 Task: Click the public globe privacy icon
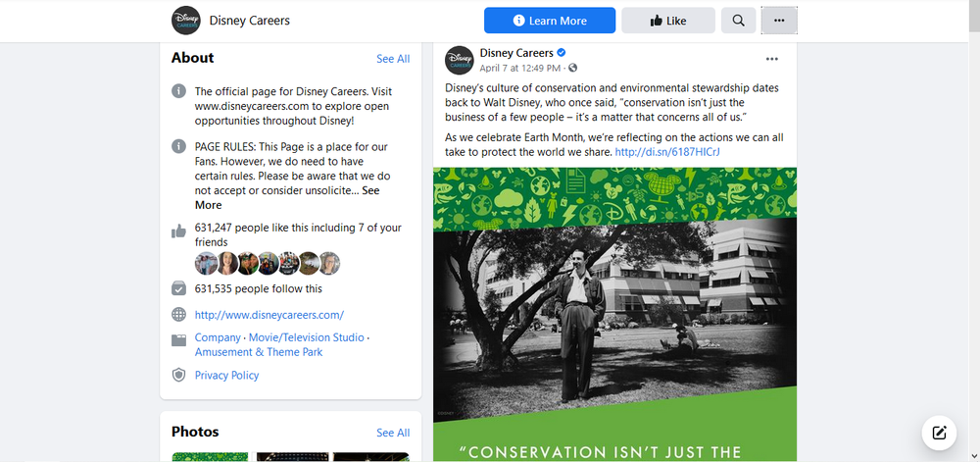[x=572, y=68]
